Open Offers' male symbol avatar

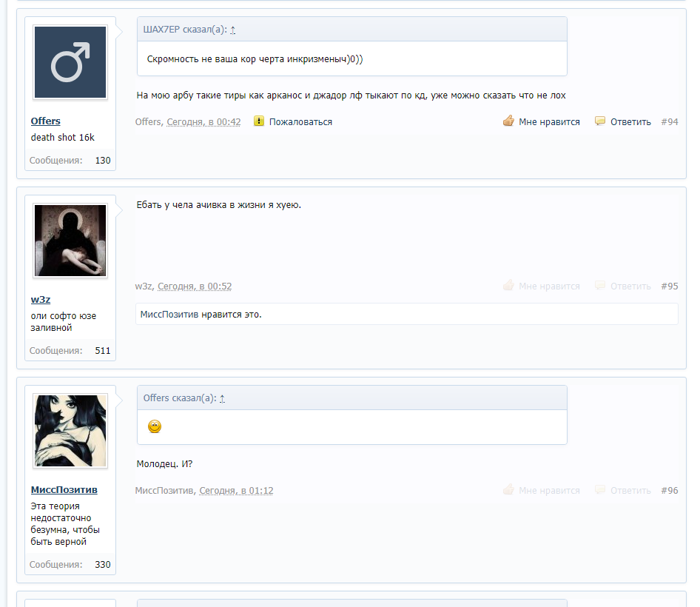click(x=70, y=63)
